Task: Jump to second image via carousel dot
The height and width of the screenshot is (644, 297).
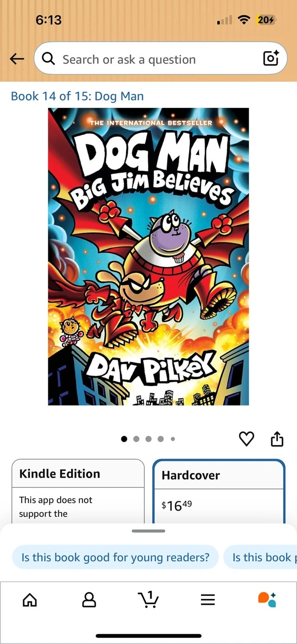Action: click(x=136, y=439)
